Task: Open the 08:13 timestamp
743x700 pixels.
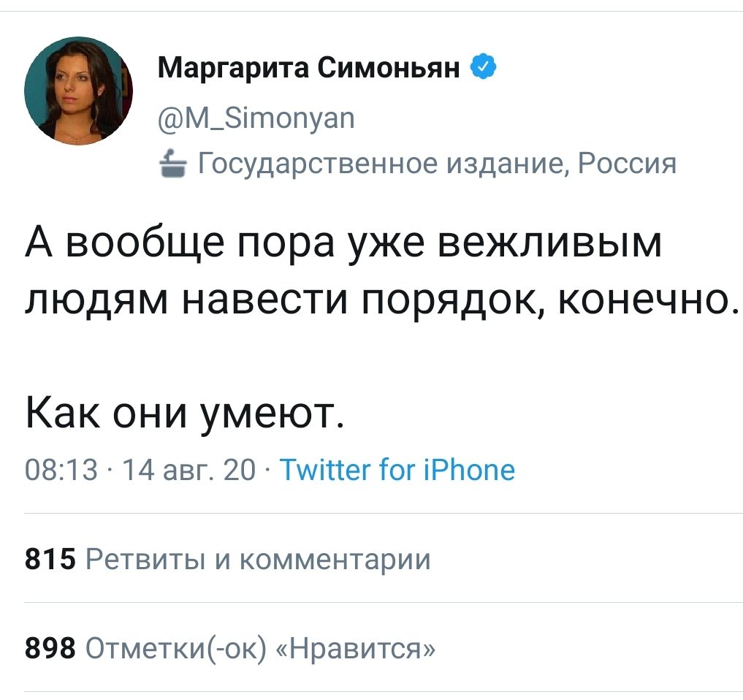Action: 62,470
